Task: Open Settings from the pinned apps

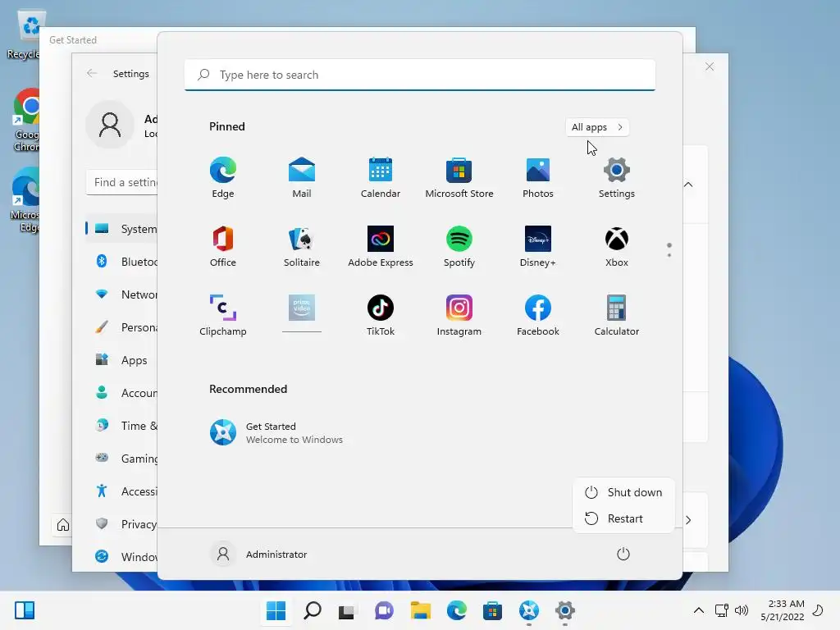Action: coord(617,177)
